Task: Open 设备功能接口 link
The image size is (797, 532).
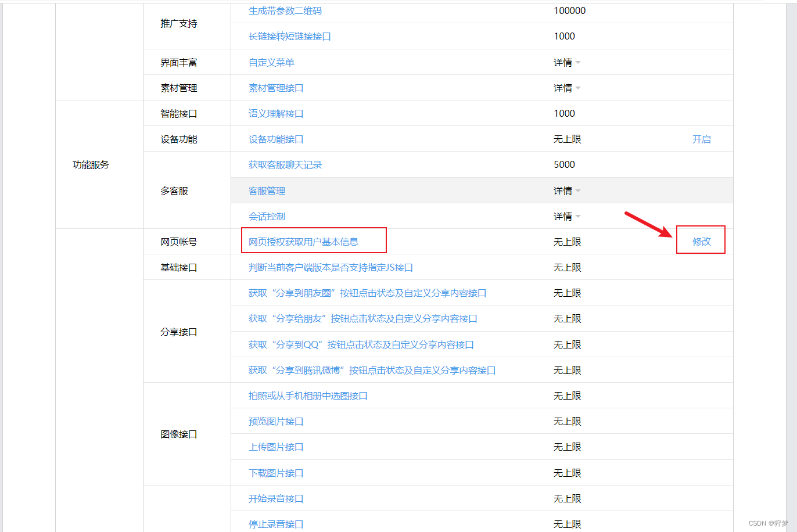Action: coord(276,139)
